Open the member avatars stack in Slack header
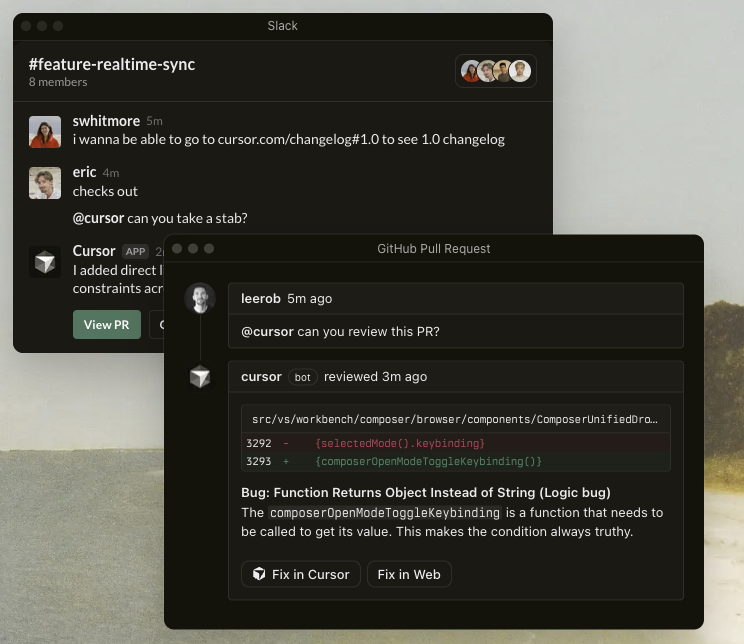Viewport: 744px width, 644px height. pyautogui.click(x=496, y=71)
